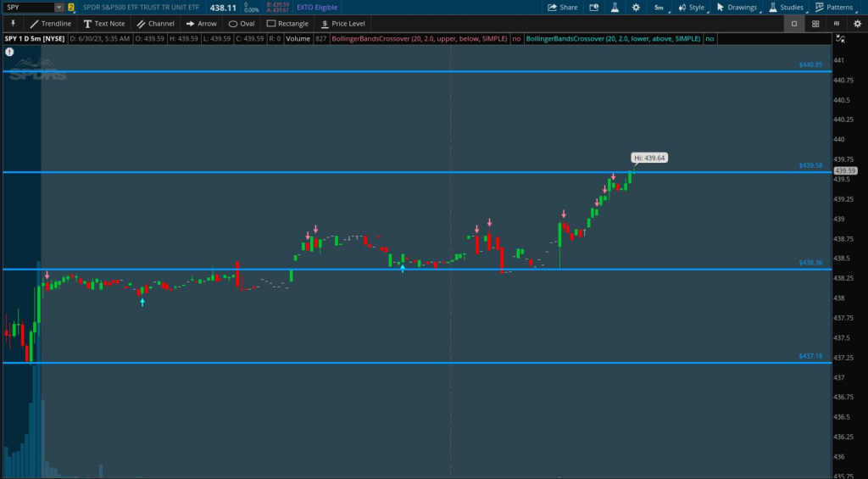Select the $437.18 price level line label
This screenshot has width=868, height=479.
[x=810, y=356]
